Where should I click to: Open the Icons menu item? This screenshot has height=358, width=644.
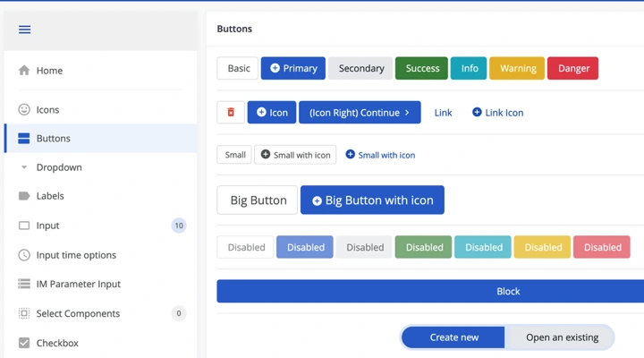(x=100, y=109)
